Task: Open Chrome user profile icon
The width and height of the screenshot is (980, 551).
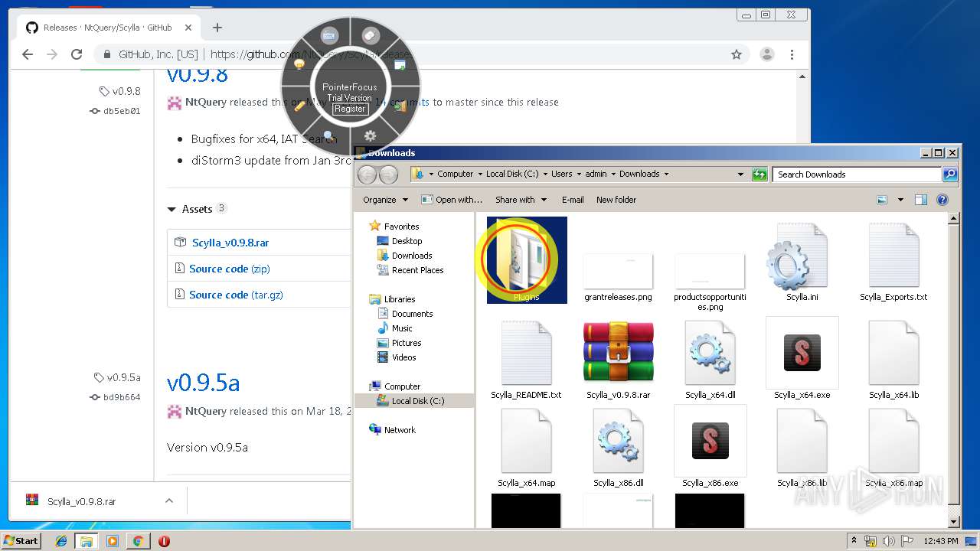Action: click(766, 54)
